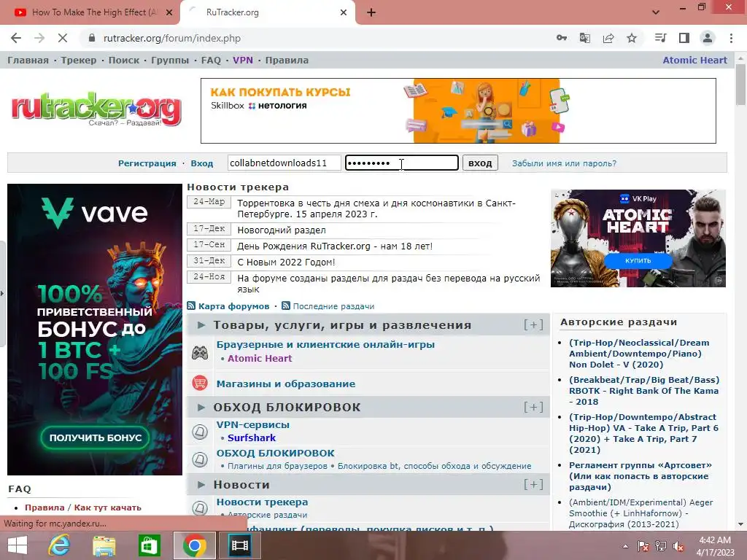747x560 pixels.
Task: Open the Non Dolet - V (2020) release
Action: click(x=639, y=354)
